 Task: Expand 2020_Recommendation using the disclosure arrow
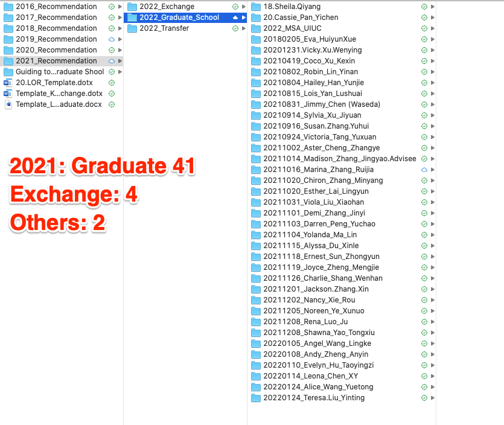120,50
